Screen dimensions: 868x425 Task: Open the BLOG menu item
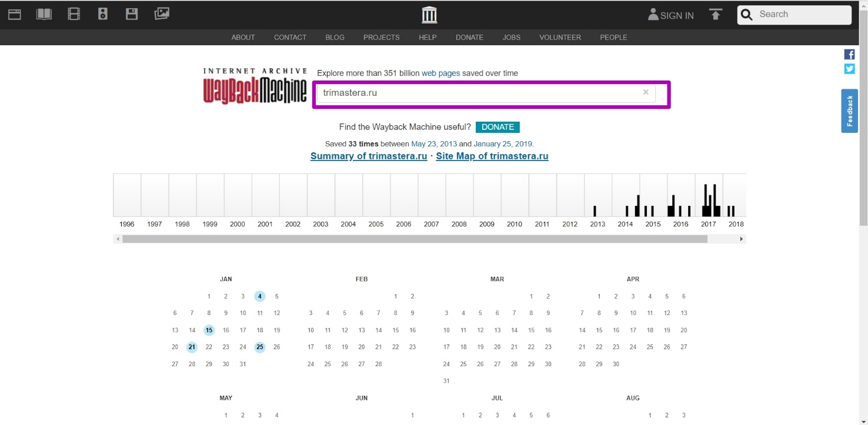point(335,37)
